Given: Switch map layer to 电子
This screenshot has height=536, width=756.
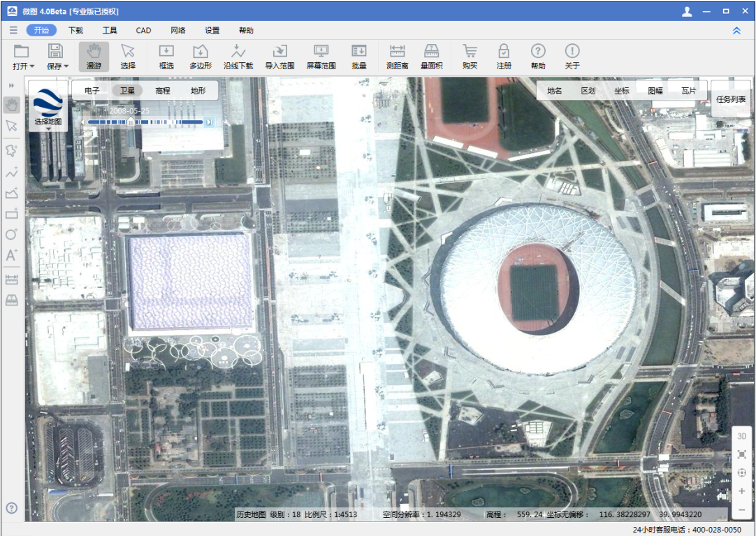Looking at the screenshot, I should tap(92, 91).
